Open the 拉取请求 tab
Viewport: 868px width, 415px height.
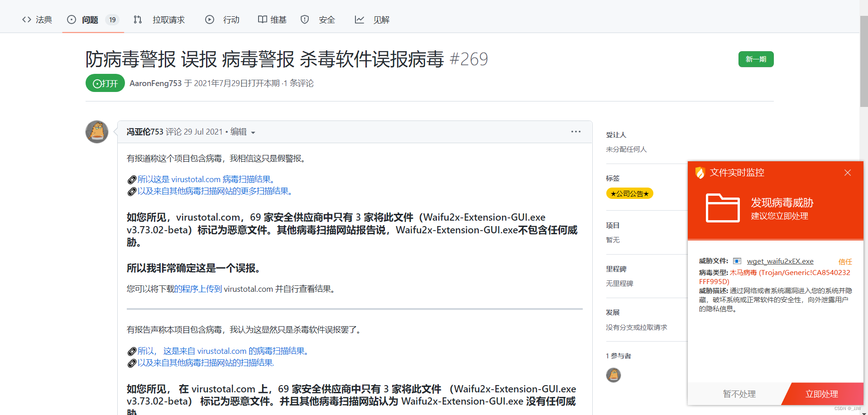pyautogui.click(x=159, y=19)
